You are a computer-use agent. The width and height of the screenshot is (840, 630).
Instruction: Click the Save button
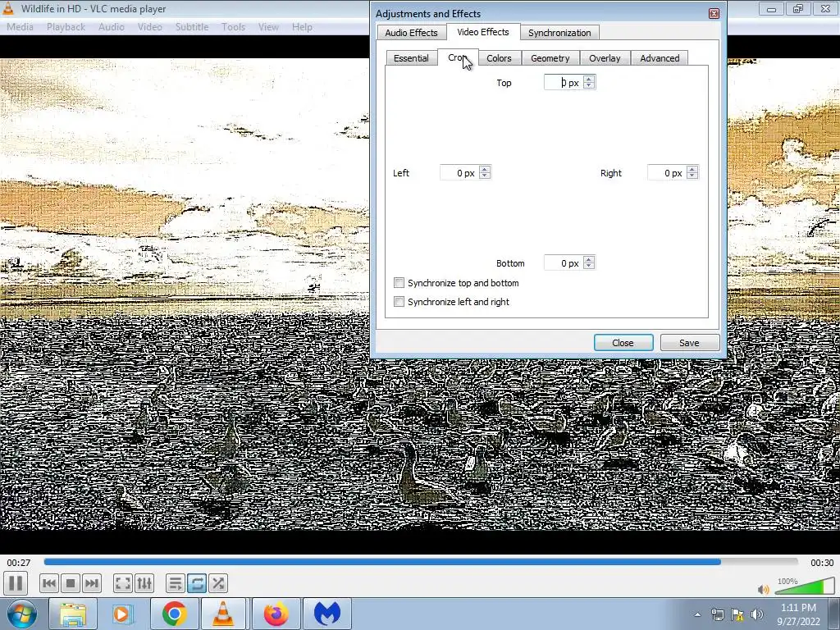click(689, 342)
